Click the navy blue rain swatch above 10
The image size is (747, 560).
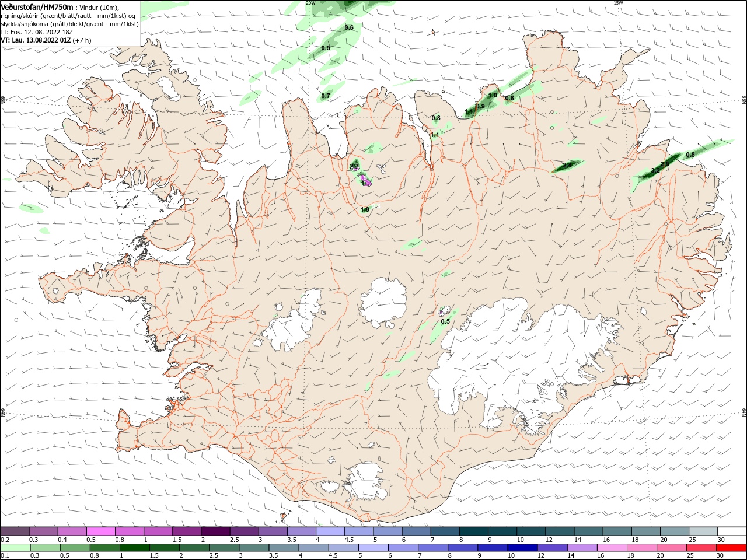[x=523, y=548]
